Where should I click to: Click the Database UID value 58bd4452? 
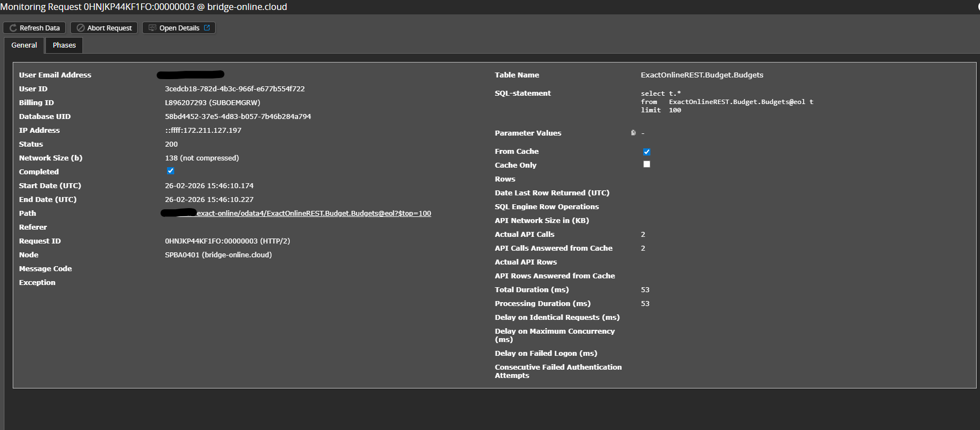[238, 117]
